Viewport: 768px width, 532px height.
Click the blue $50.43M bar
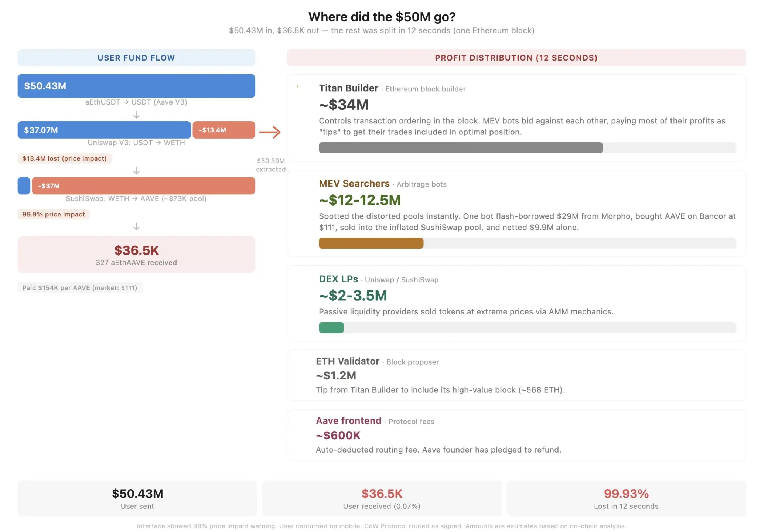136,86
